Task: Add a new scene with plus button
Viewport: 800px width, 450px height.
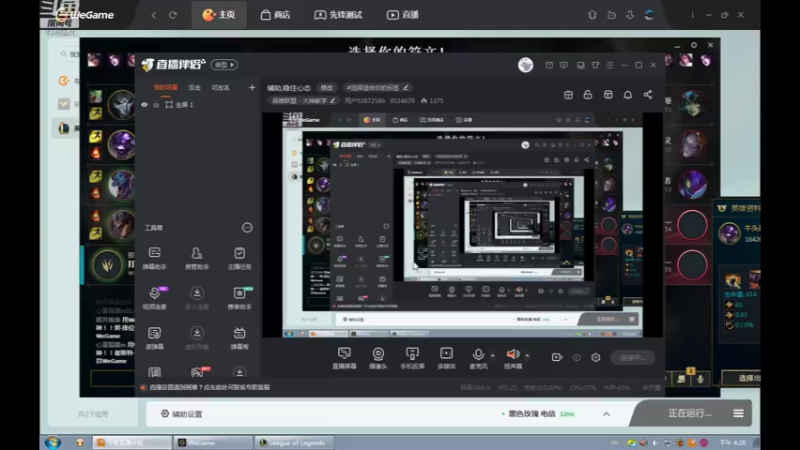Action: click(252, 88)
